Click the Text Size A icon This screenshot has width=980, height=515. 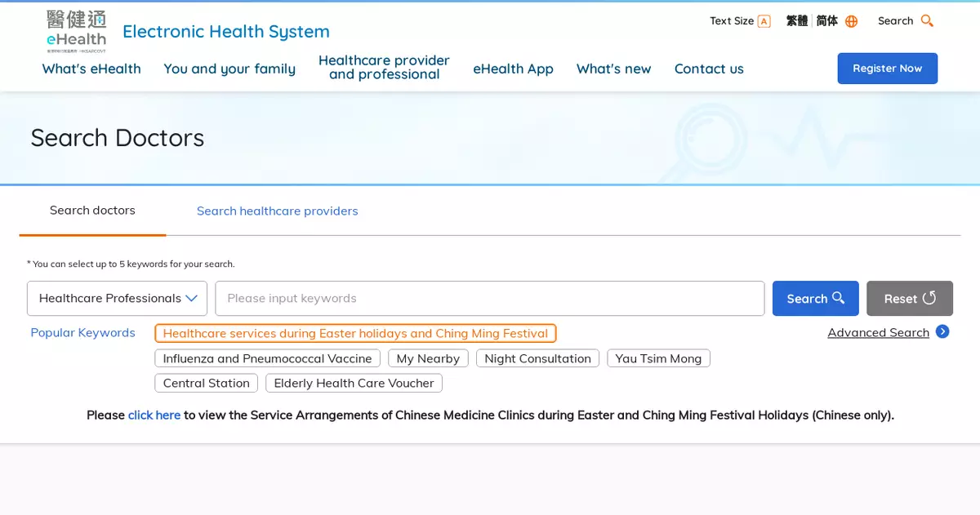coord(764,21)
